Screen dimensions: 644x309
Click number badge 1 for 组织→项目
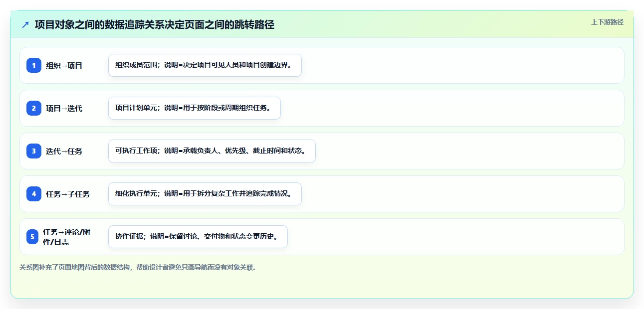(x=34, y=65)
